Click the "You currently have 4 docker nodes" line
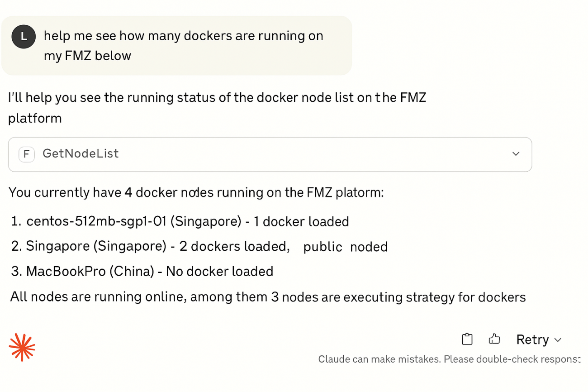Image resolution: width=588 pixels, height=392 pixels. tap(196, 192)
